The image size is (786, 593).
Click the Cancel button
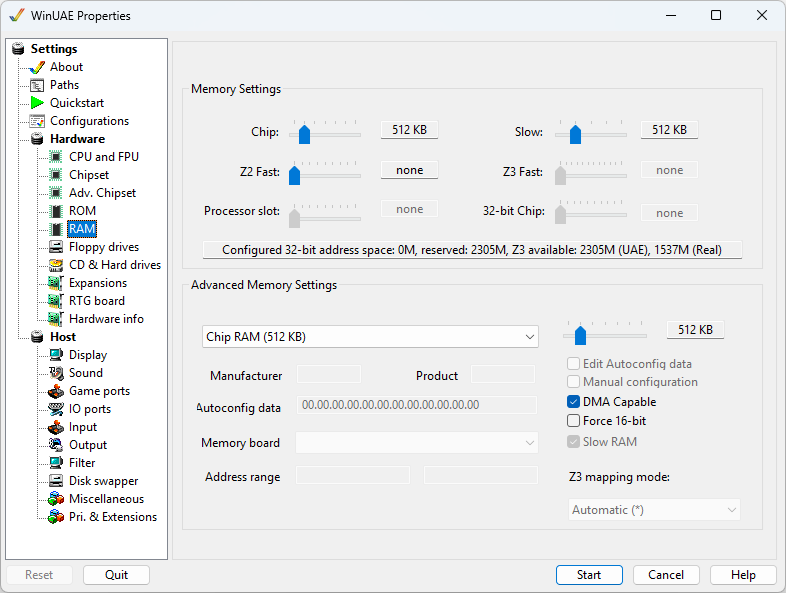666,575
